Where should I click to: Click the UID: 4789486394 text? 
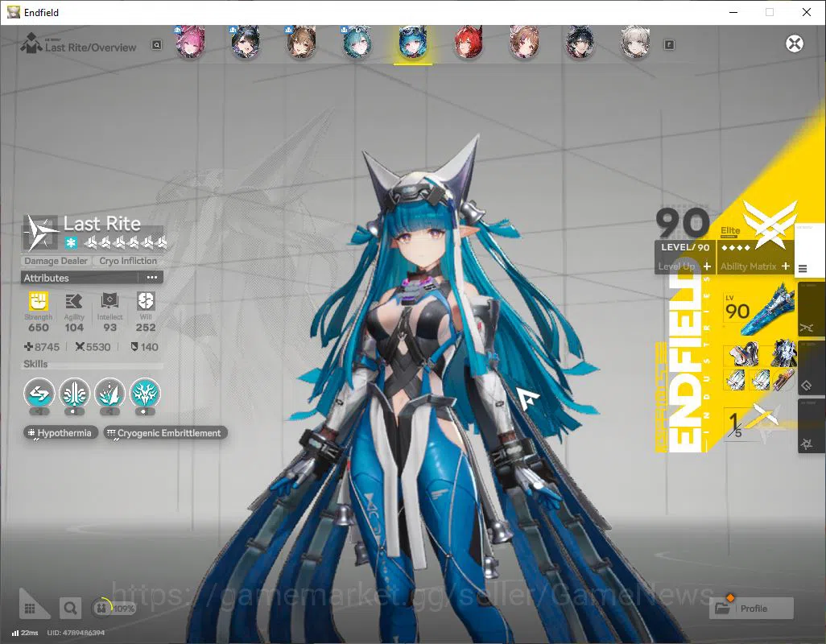pos(76,633)
